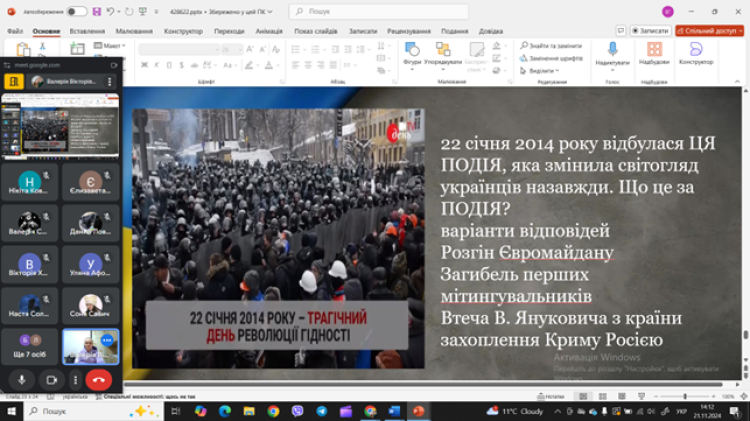Open the Вставлення ribbon tab
This screenshot has width=750, height=421.
[x=87, y=31]
